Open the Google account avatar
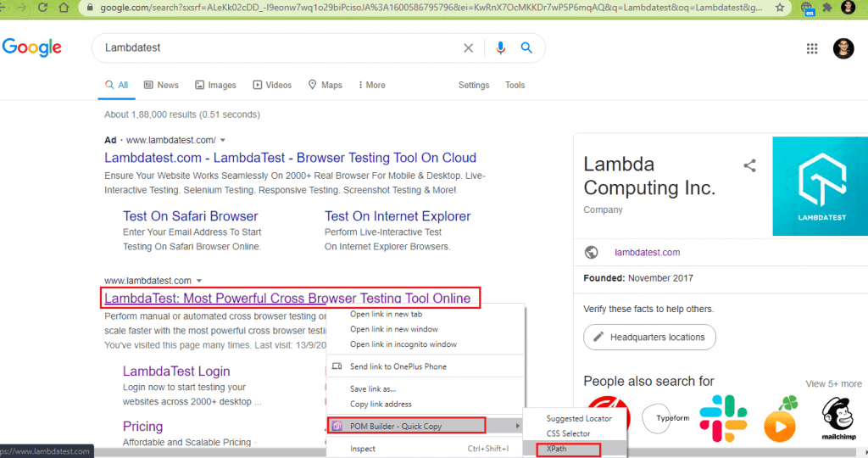 [x=843, y=48]
